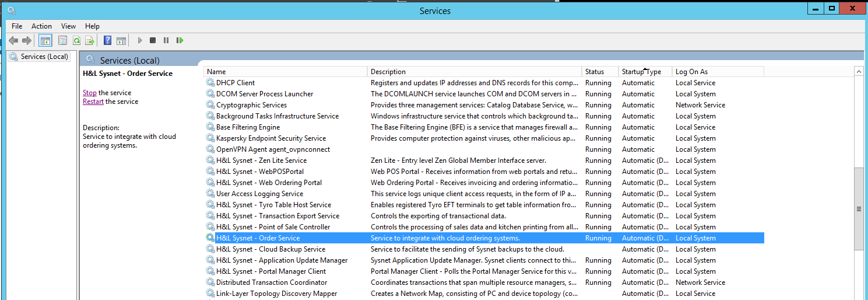This screenshot has width=868, height=300.
Task: Click the Stop Service toolbar icon
Action: [153, 40]
